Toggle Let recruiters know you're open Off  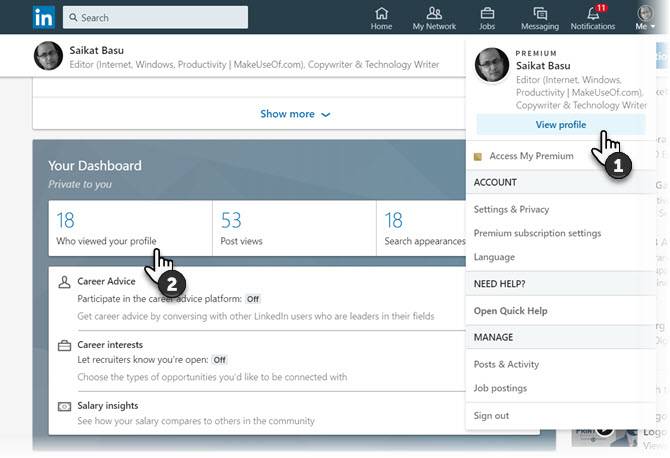(x=220, y=360)
